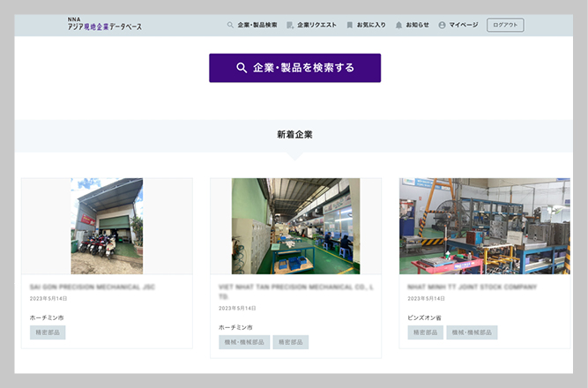
Task: Open マイページ from the header menu
Action: 458,26
